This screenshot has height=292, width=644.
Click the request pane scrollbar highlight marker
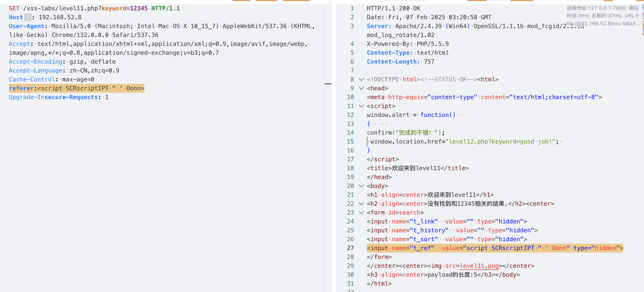(x=328, y=84)
